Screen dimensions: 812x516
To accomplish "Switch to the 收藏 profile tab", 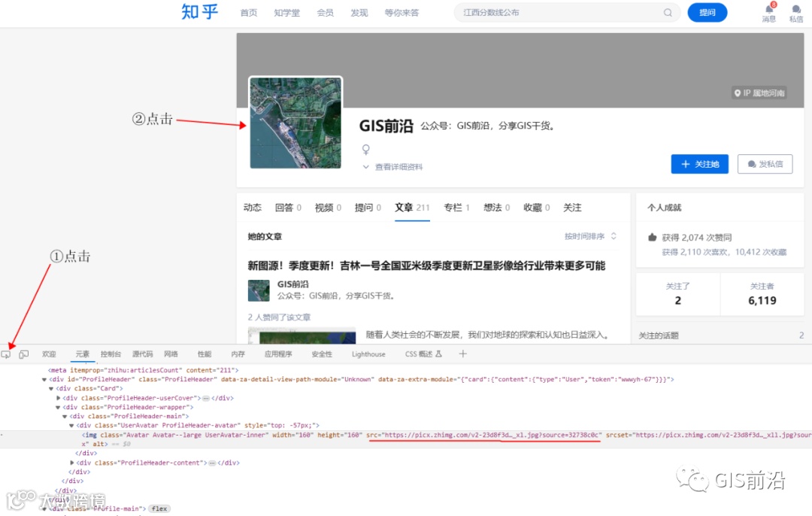I will click(x=537, y=208).
